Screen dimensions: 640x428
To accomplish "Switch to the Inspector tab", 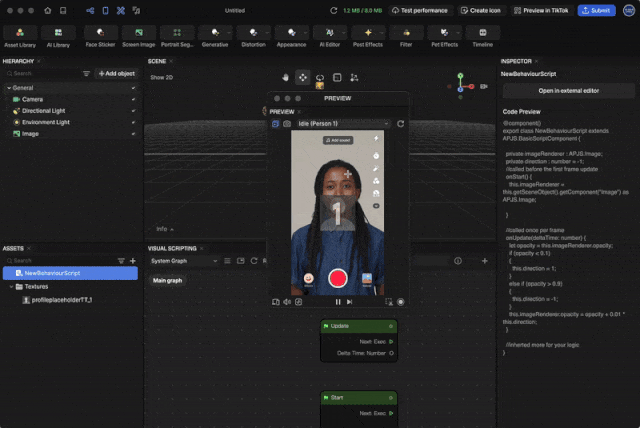I will pyautogui.click(x=516, y=61).
